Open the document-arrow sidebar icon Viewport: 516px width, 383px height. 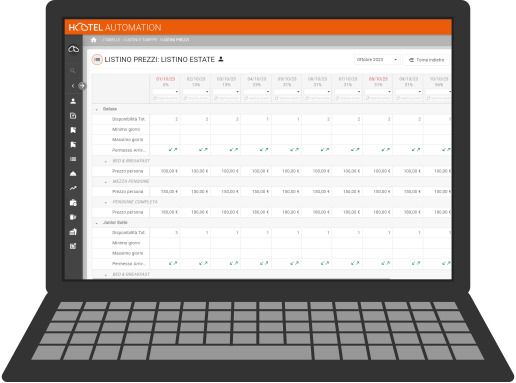[x=73, y=116]
